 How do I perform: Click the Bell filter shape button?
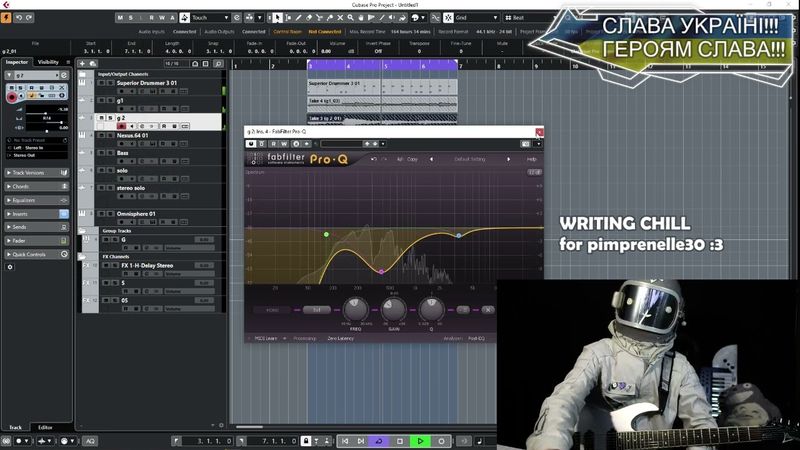point(316,310)
